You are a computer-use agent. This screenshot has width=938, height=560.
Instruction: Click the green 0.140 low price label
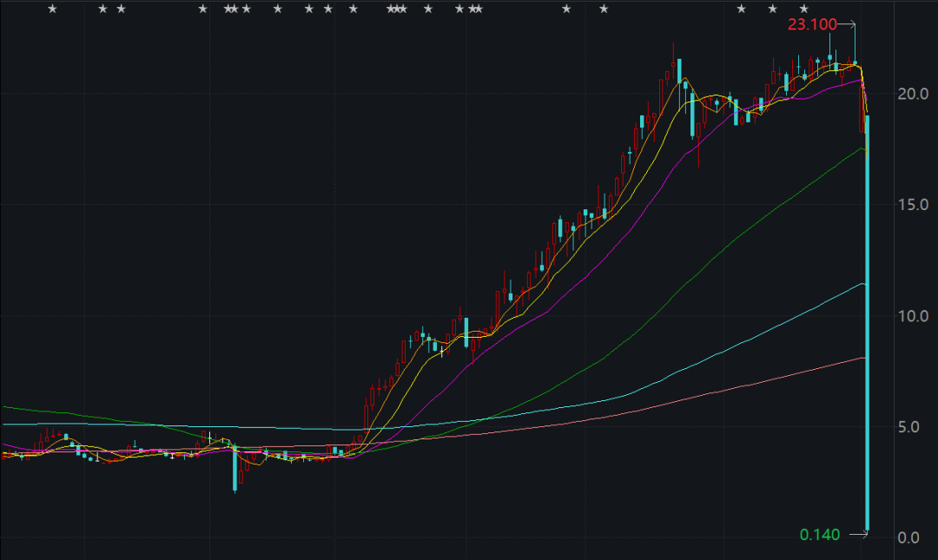click(820, 534)
